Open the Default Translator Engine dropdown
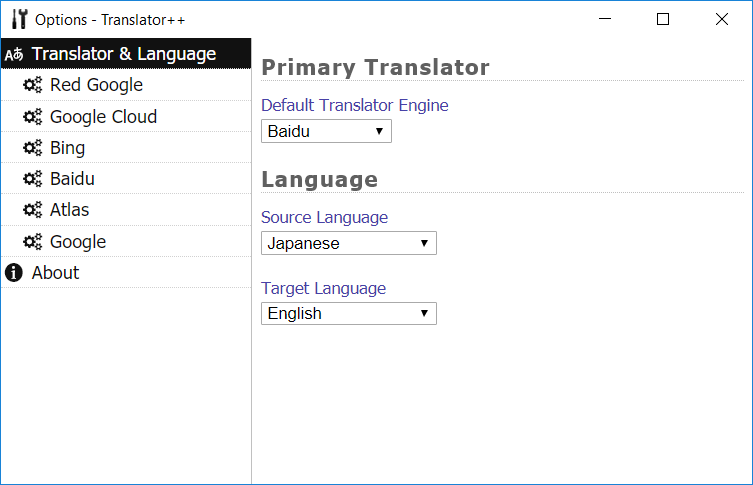 pos(326,131)
